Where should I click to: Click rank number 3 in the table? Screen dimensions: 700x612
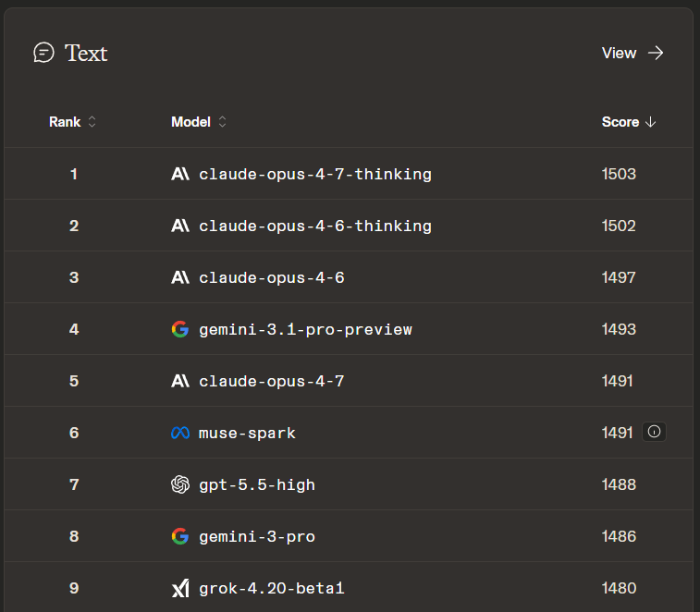click(x=74, y=277)
